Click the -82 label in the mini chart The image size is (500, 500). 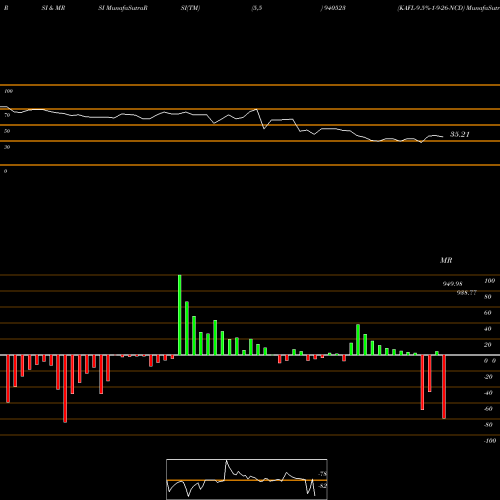coord(323,486)
